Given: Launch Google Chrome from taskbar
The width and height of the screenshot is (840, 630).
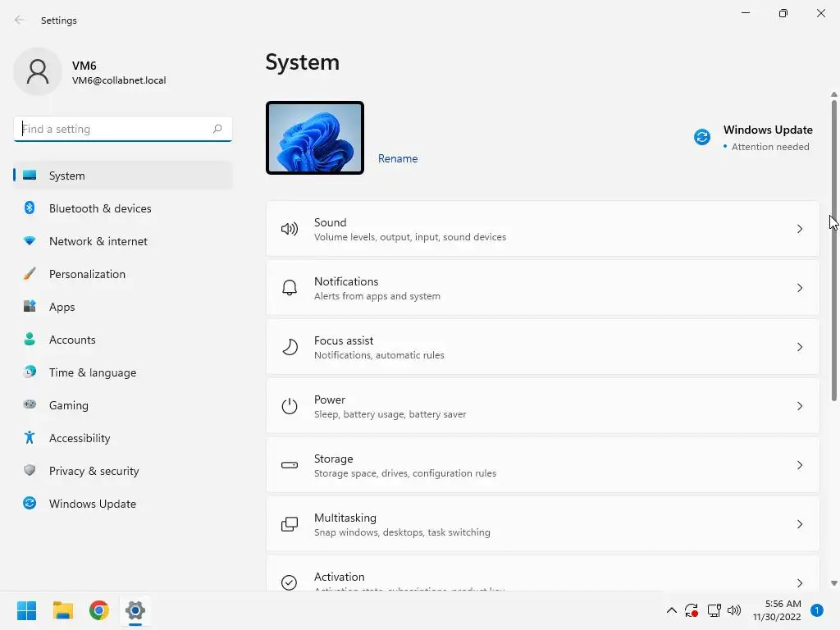Looking at the screenshot, I should point(99,610).
